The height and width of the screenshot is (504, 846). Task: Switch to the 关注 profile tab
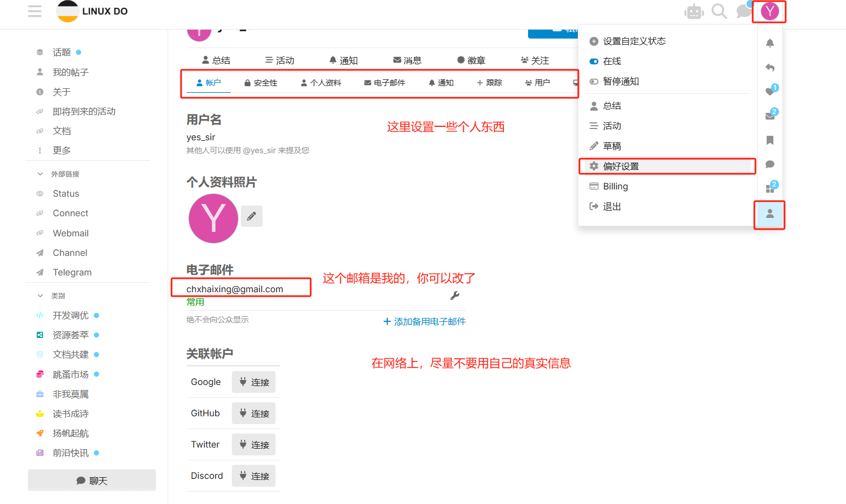click(x=534, y=60)
